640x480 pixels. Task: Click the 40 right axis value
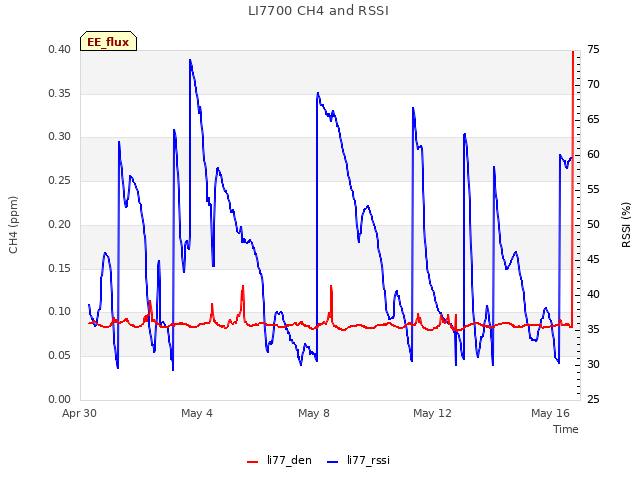[x=593, y=294]
